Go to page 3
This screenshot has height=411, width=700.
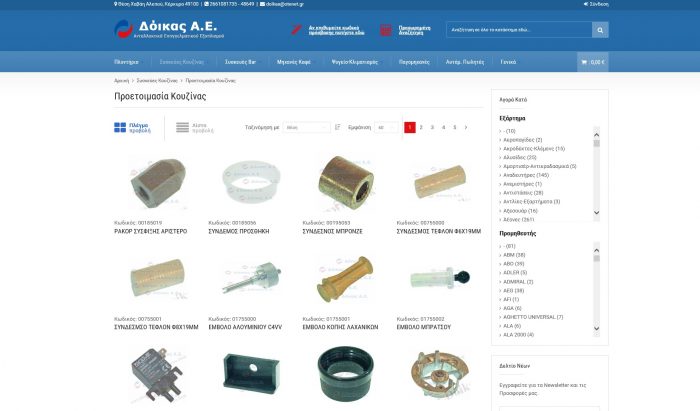coord(432,127)
